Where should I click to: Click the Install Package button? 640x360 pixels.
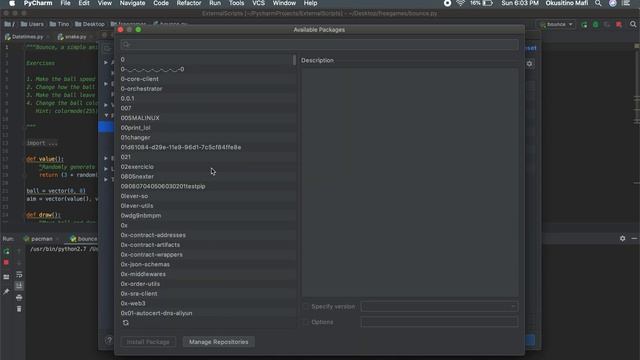(148, 342)
